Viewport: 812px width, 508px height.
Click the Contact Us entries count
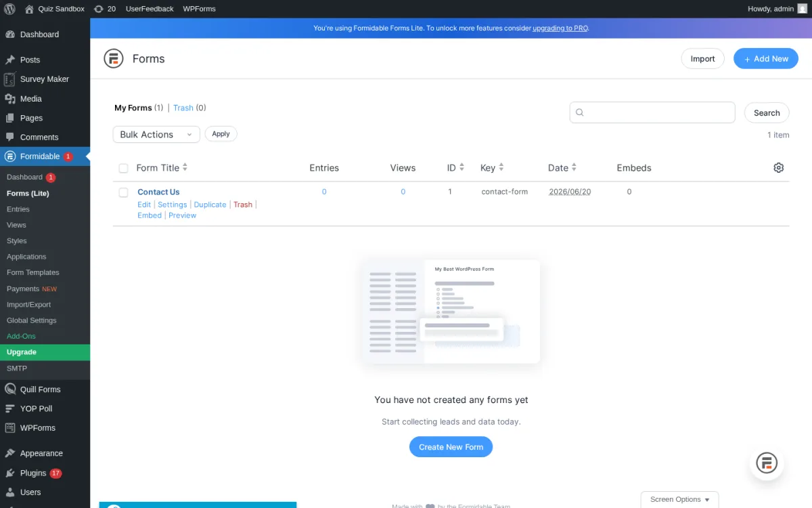pyautogui.click(x=324, y=192)
